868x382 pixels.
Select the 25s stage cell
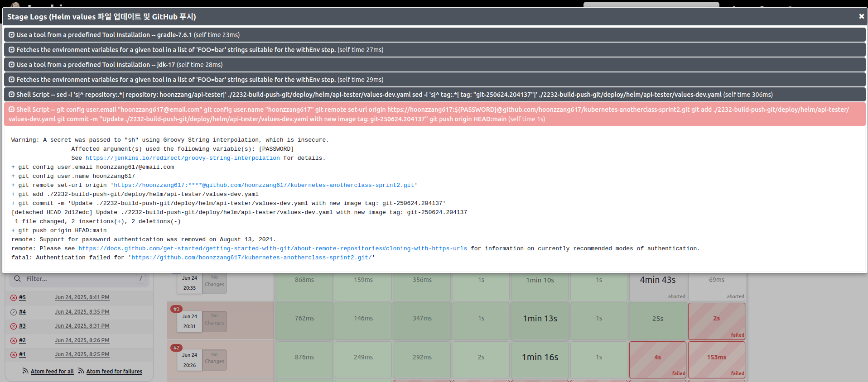(x=658, y=321)
